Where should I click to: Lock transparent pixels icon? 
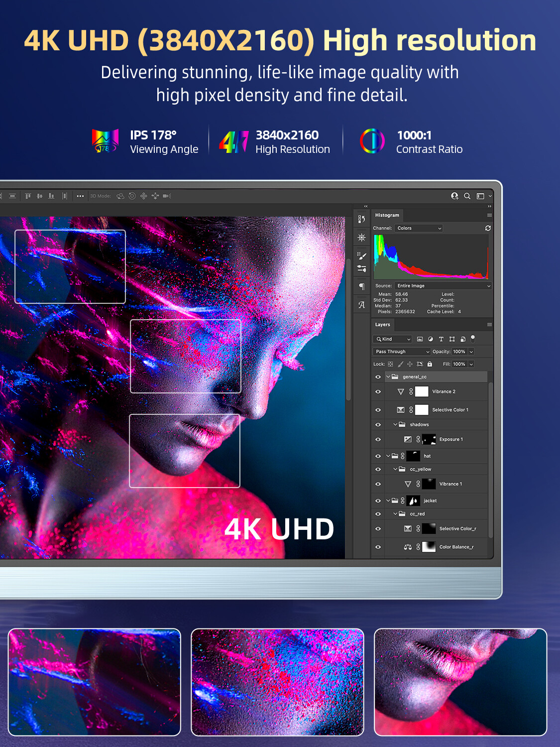[390, 364]
